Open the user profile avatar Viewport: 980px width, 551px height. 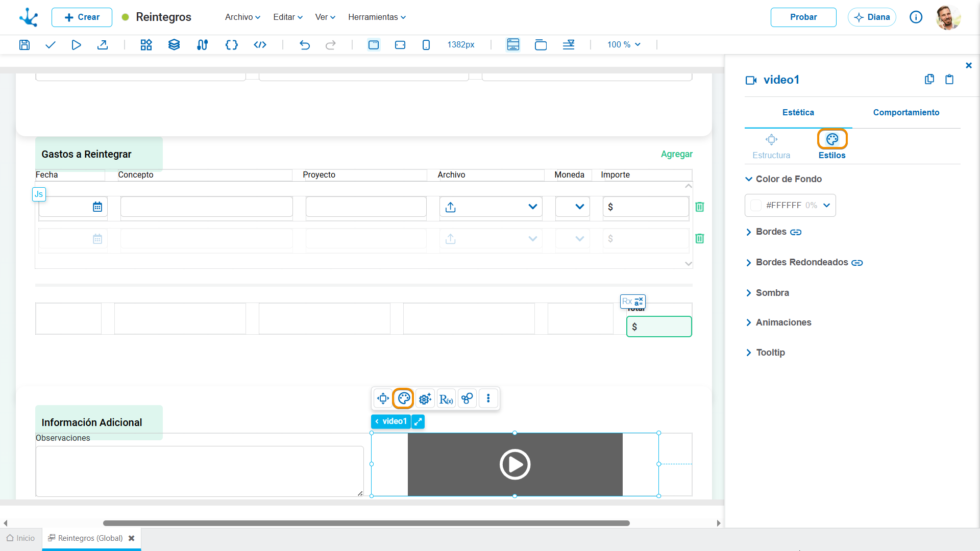pos(948,17)
